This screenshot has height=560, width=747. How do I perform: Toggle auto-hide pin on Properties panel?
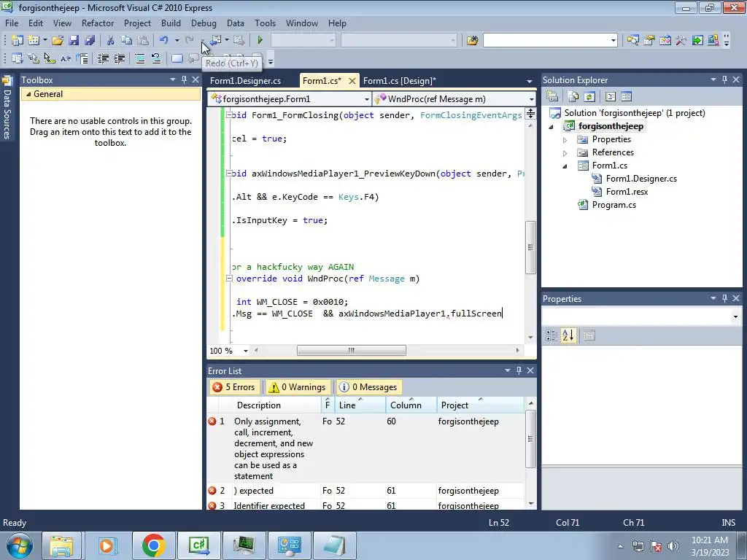pos(724,298)
